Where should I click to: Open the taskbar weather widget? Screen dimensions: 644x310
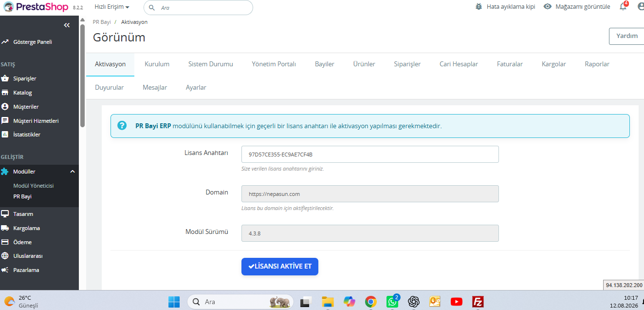(22, 302)
